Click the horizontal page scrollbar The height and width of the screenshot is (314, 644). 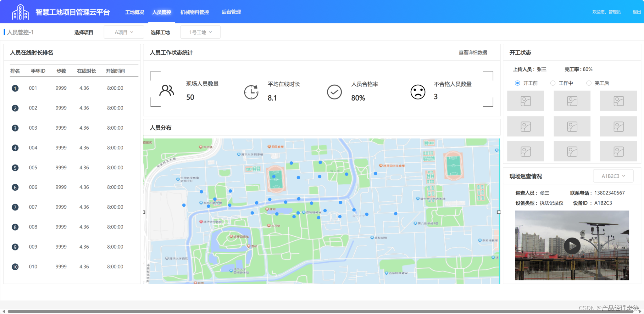click(x=321, y=311)
